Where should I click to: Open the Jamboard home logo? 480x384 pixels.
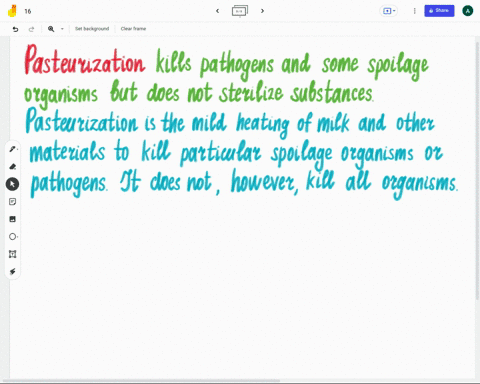(x=12, y=11)
